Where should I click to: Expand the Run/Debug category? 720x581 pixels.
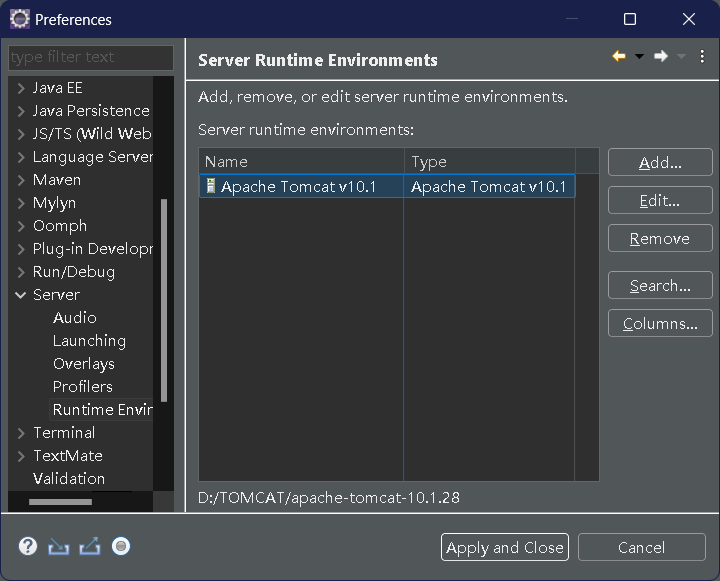coord(21,272)
